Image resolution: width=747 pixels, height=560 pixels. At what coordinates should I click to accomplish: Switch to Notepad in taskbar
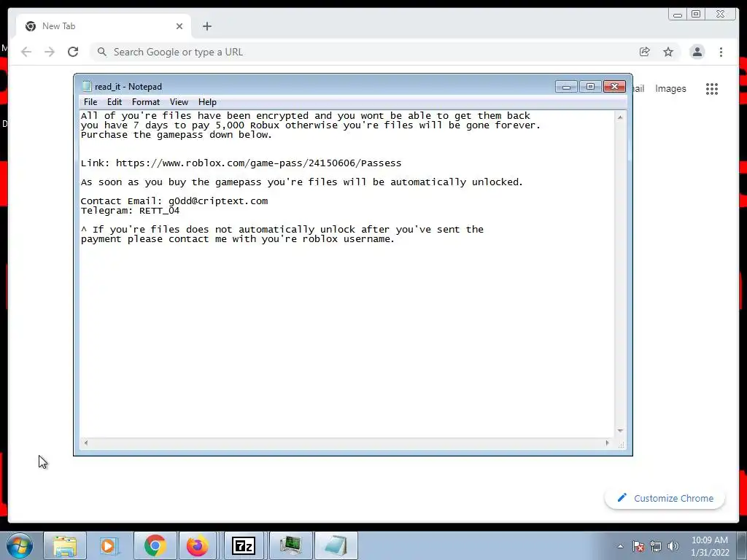[x=336, y=545]
